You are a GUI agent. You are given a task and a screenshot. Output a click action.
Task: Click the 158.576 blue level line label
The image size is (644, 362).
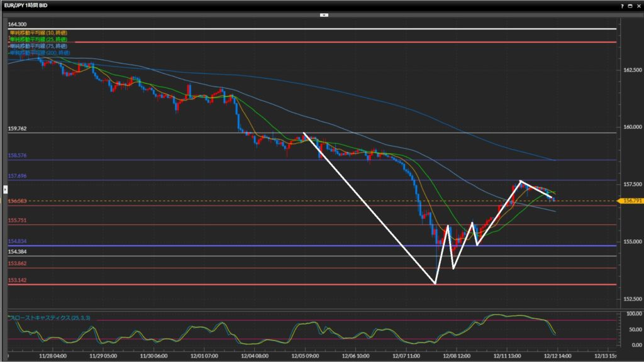point(17,155)
